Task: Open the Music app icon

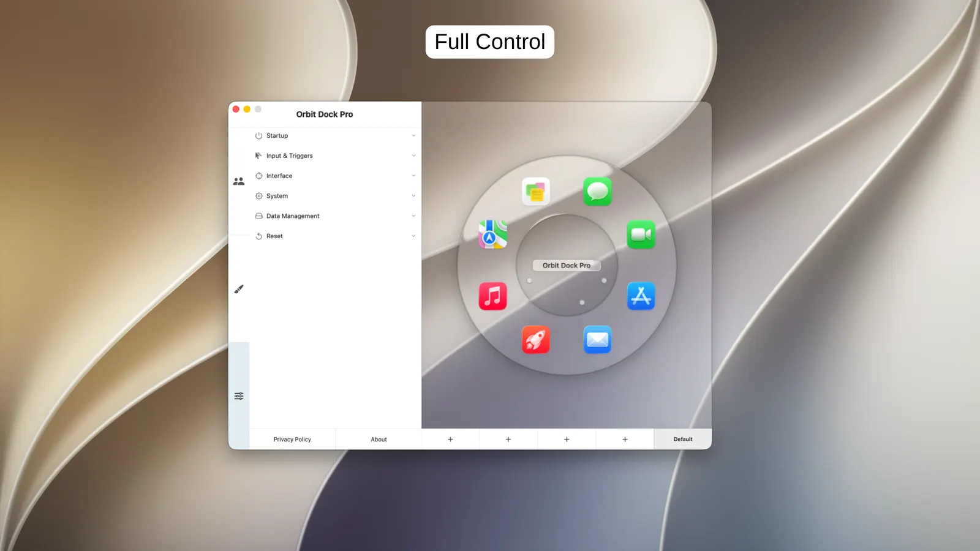Action: pos(492,296)
